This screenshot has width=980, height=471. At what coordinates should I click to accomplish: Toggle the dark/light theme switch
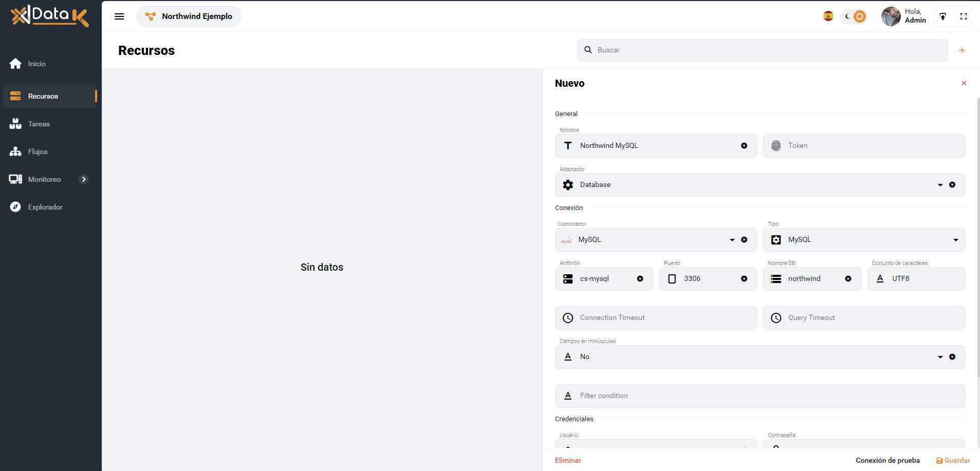854,16
